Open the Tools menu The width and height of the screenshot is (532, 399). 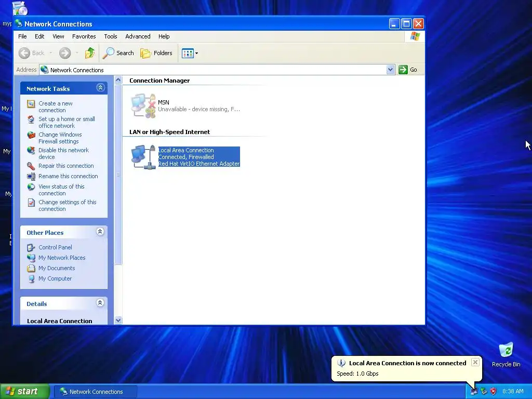coord(110,36)
